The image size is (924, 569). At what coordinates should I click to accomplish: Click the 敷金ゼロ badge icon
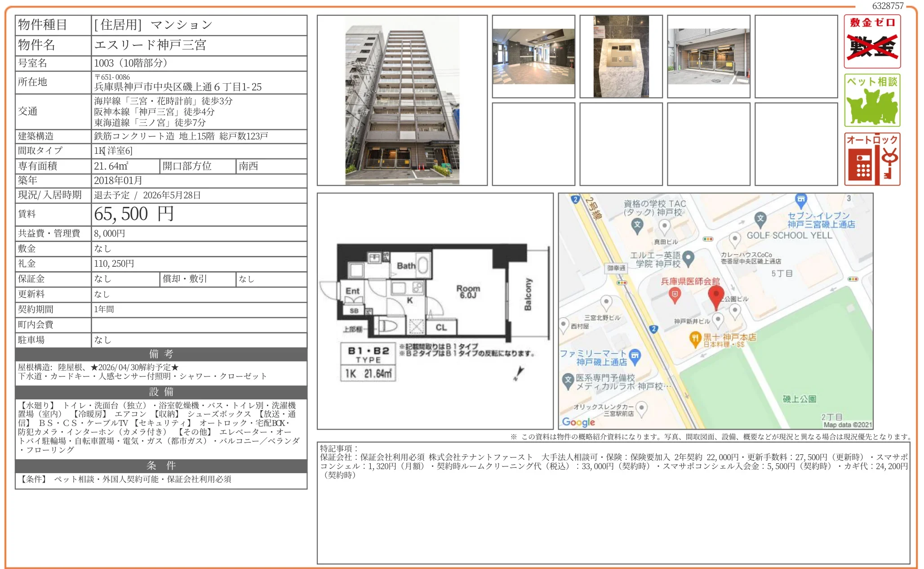click(872, 41)
